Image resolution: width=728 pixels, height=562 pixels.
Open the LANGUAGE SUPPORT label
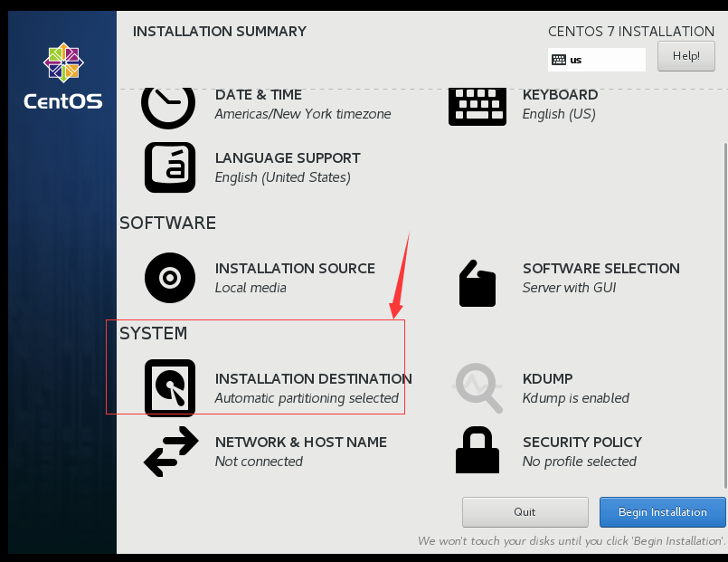pyautogui.click(x=288, y=157)
